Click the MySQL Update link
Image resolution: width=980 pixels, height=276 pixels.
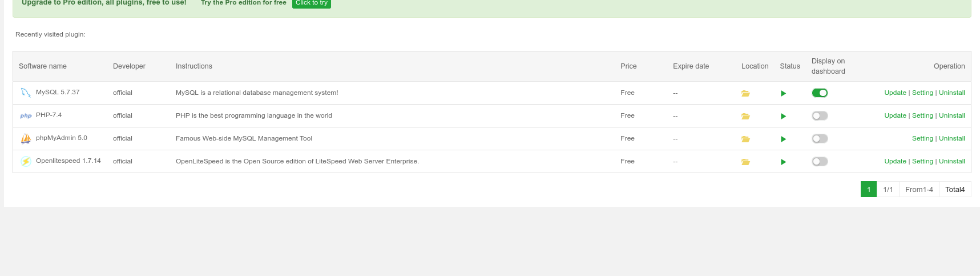click(x=895, y=93)
